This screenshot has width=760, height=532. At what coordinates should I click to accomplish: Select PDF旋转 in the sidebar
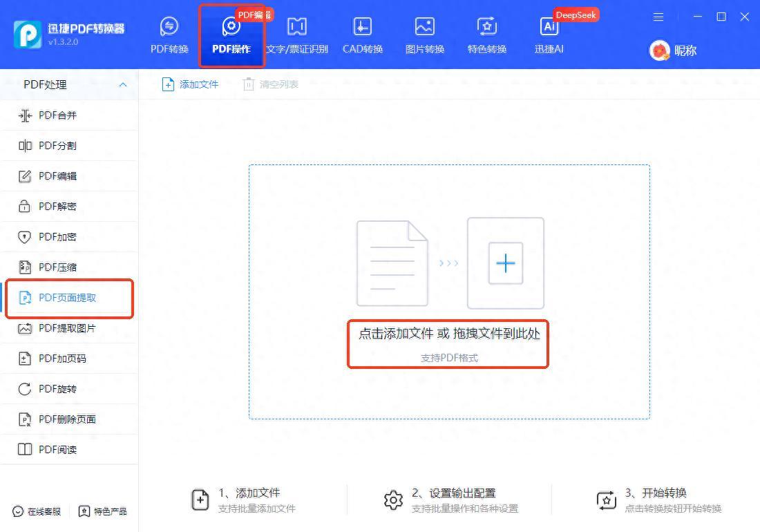(x=57, y=389)
